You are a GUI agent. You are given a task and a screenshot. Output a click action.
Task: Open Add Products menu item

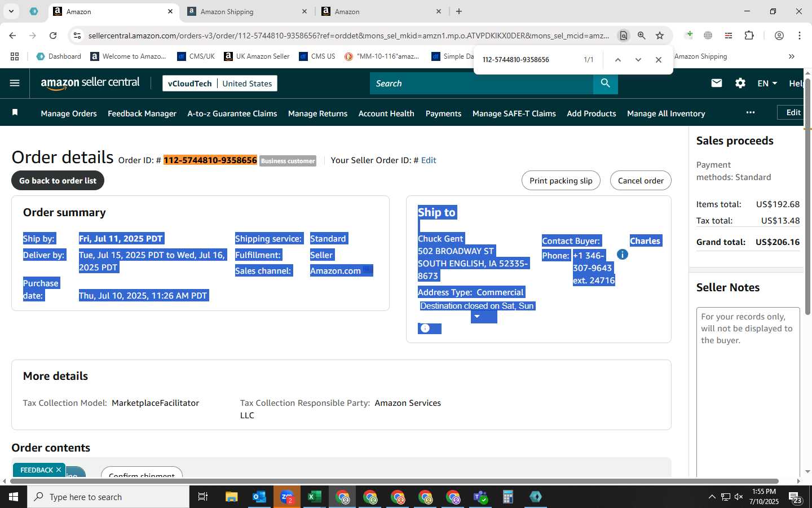592,113
